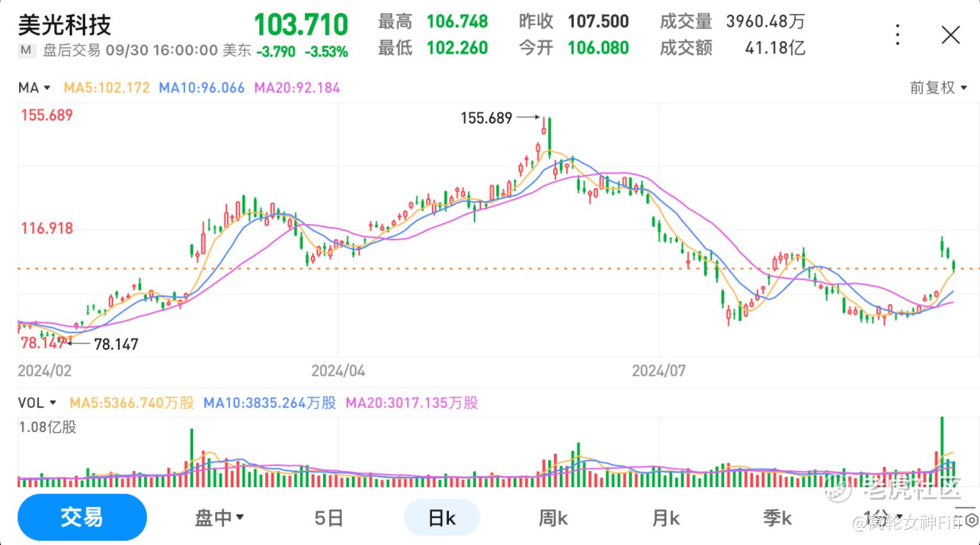
Task: Click the 78.147 low price marker
Action: click(x=116, y=344)
